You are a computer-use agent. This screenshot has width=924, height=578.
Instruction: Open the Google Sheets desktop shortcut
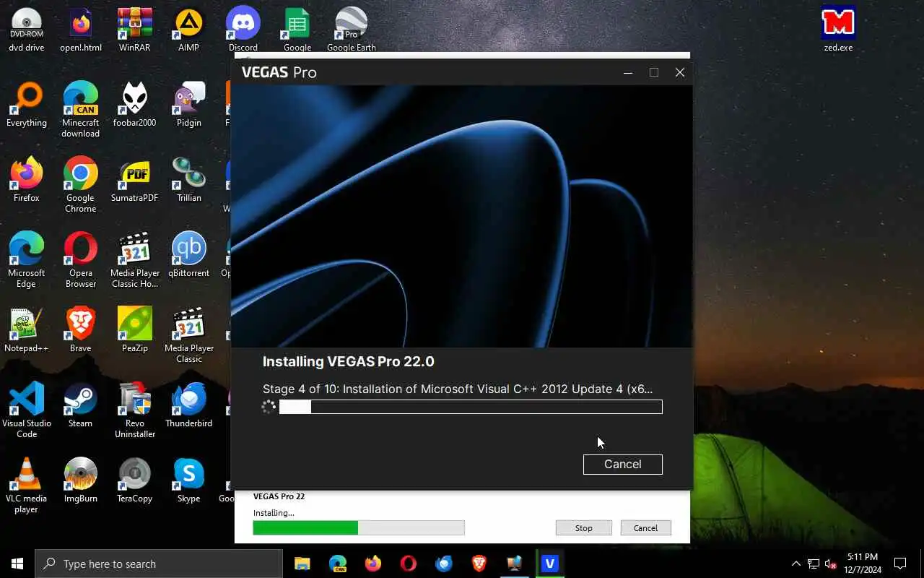pos(297,30)
